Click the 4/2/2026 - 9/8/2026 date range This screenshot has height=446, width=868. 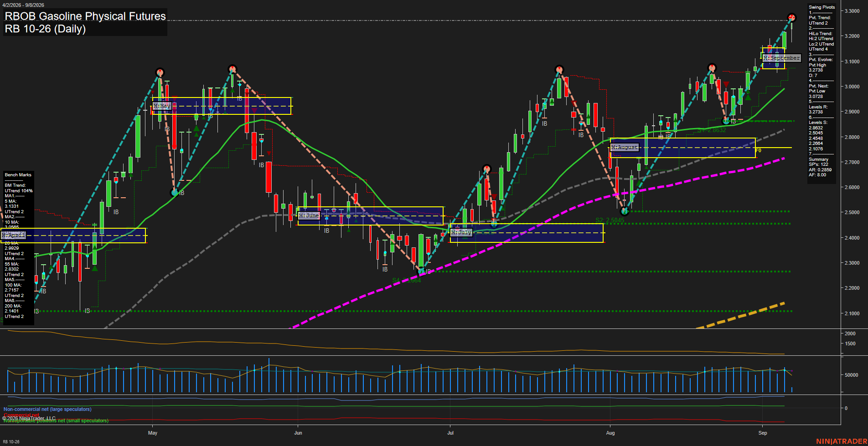pyautogui.click(x=23, y=5)
